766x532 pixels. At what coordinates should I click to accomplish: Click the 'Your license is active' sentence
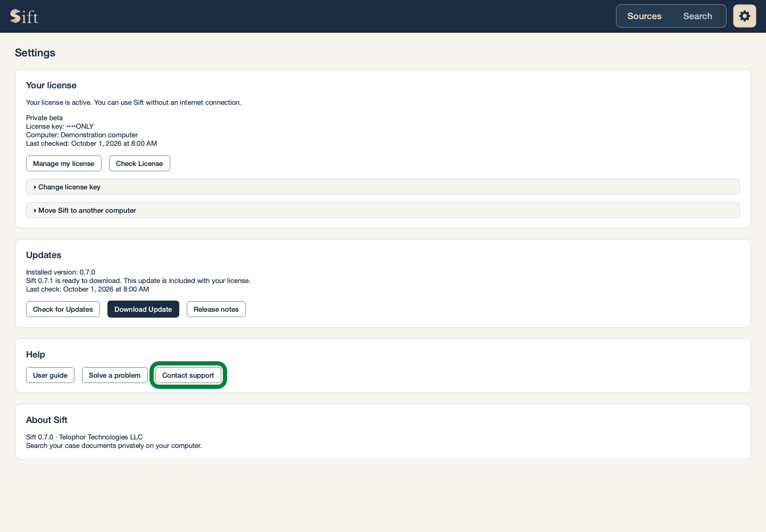click(134, 103)
